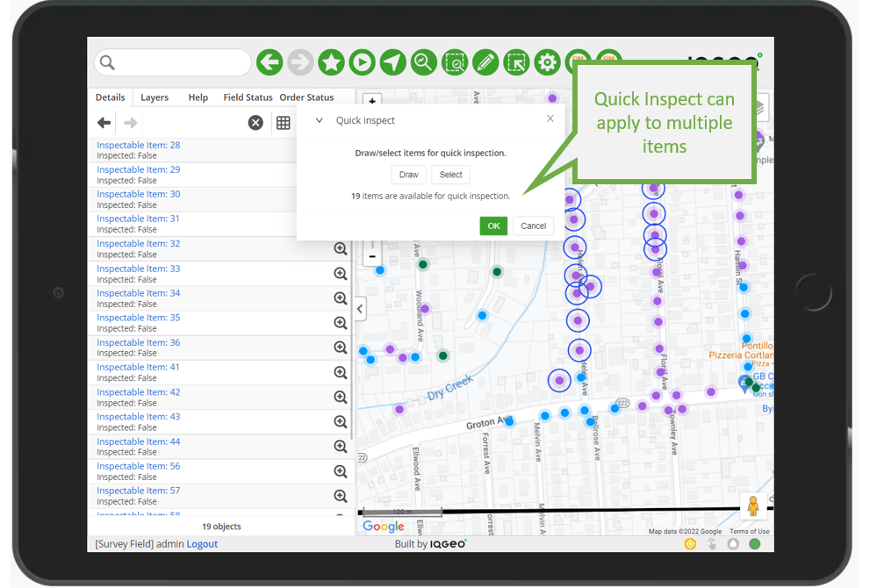Click the yellow GPS target status icon
This screenshot has height=588, width=877.
point(690,544)
